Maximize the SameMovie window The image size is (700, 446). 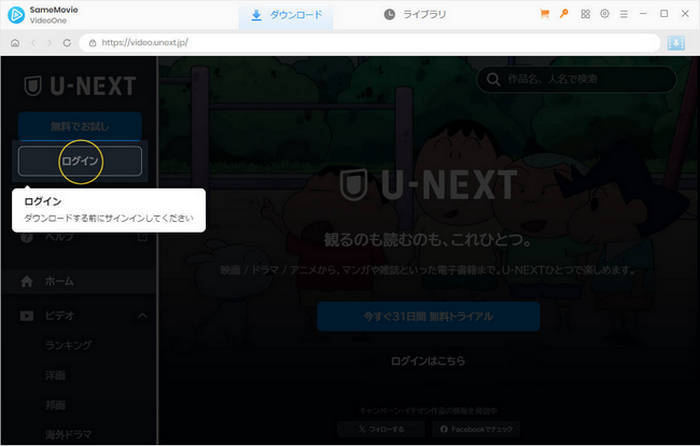(x=664, y=14)
